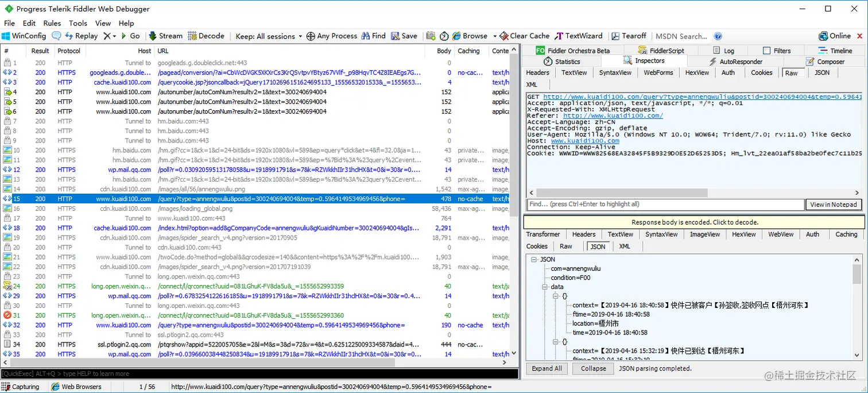This screenshot has width=868, height=393.
Task: Select session 18 cache.kuaidi100.com row
Action: click(255, 228)
